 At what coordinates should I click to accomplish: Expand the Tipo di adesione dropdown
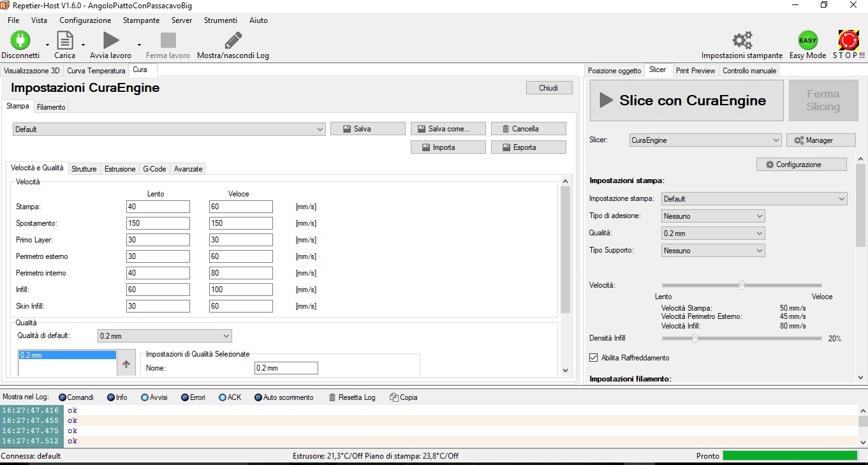pyautogui.click(x=713, y=216)
